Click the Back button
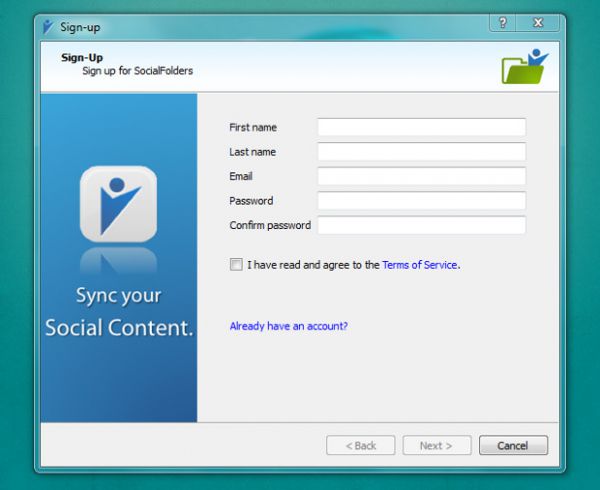Screen dimensions: 600x490 click(x=360, y=445)
